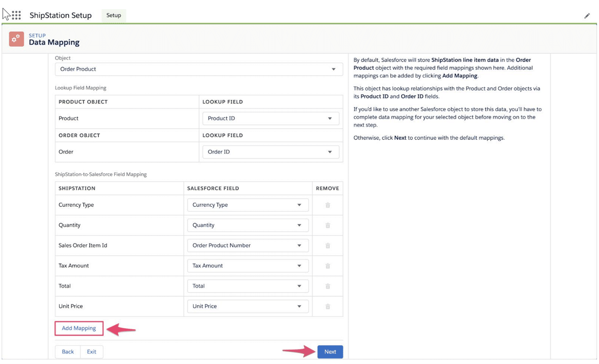The image size is (599, 364).
Task: Click the Exit button
Action: point(92,352)
